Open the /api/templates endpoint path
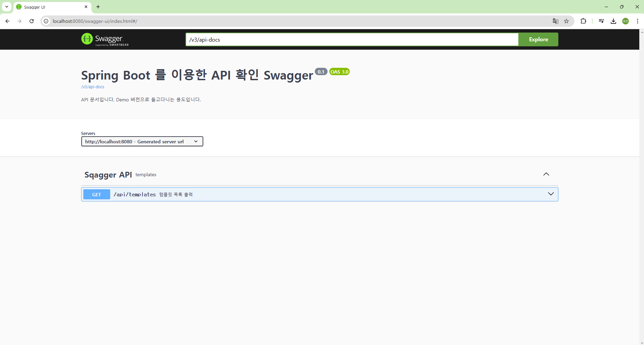Image resolution: width=644 pixels, height=345 pixels. point(135,194)
